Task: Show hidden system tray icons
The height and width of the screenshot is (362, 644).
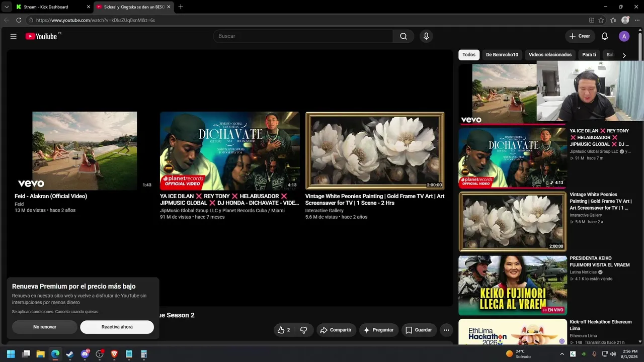Action: click(562, 354)
